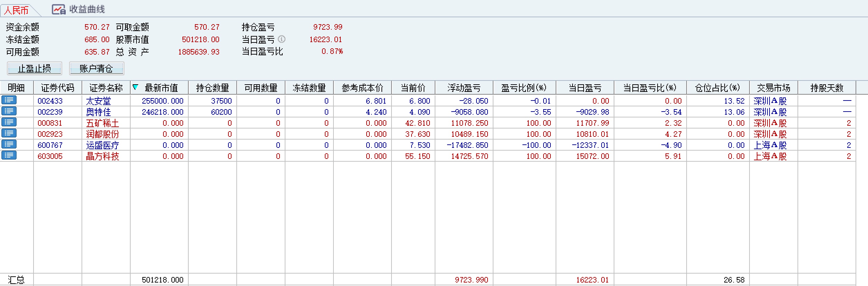Viewport: 868px width, 286px height.
Task: Sort by 参考成本价 column header
Action: 362,88
